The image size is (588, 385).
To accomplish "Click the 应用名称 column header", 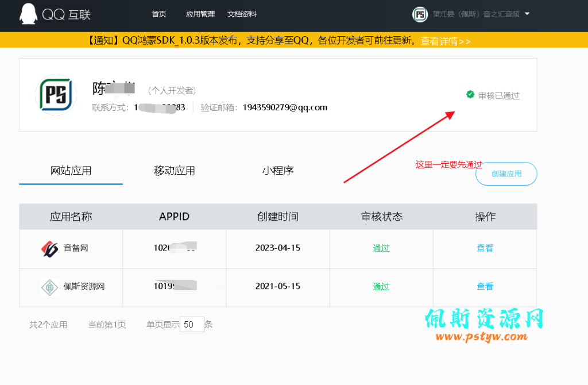I will (x=71, y=217).
